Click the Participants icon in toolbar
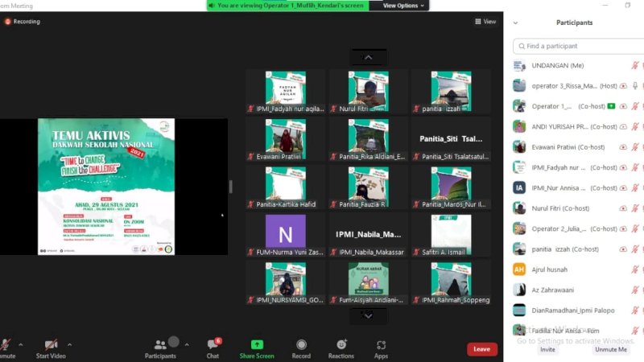This screenshot has width=644, height=362. click(x=160, y=344)
